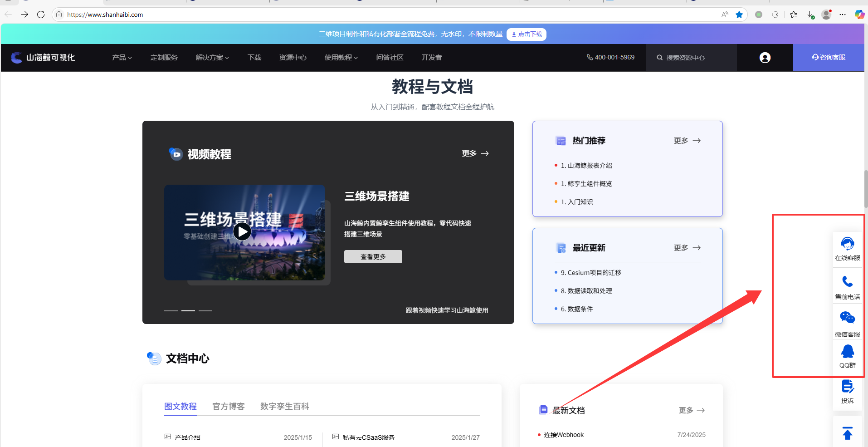Expand the 使用教程 dropdown menu
Image resolution: width=868 pixels, height=447 pixels.
341,58
